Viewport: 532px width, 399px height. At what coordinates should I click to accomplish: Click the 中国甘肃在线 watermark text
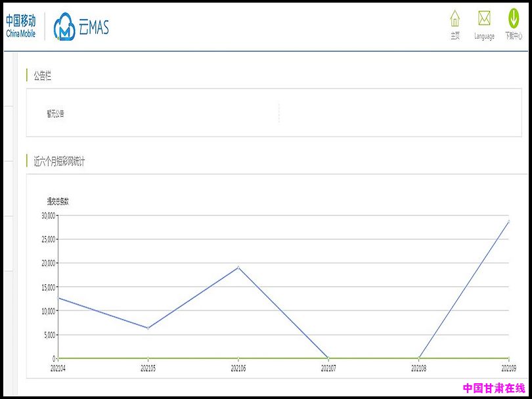[x=494, y=388]
